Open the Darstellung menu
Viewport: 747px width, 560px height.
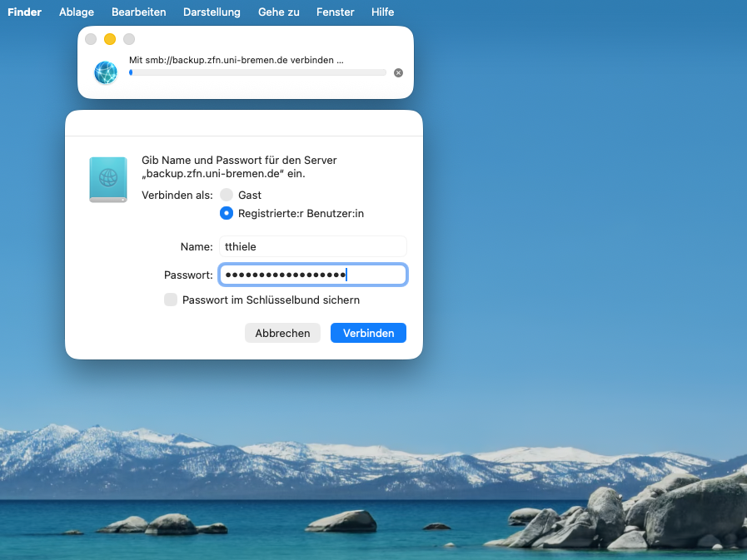[x=212, y=12]
